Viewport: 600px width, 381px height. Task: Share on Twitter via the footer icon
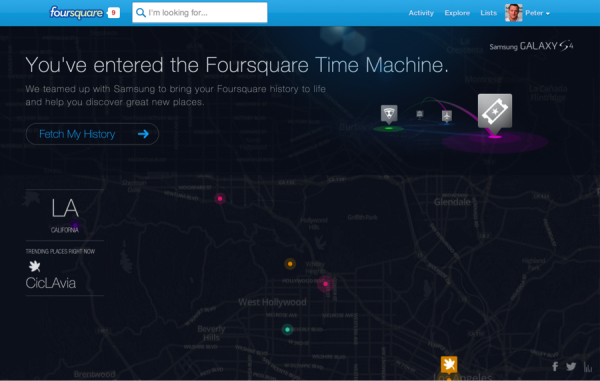point(571,366)
